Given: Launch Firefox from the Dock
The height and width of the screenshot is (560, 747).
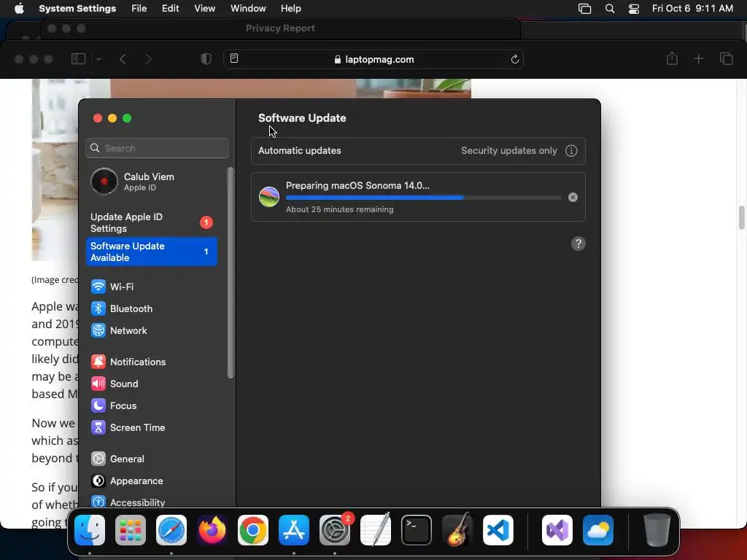Looking at the screenshot, I should 212,530.
